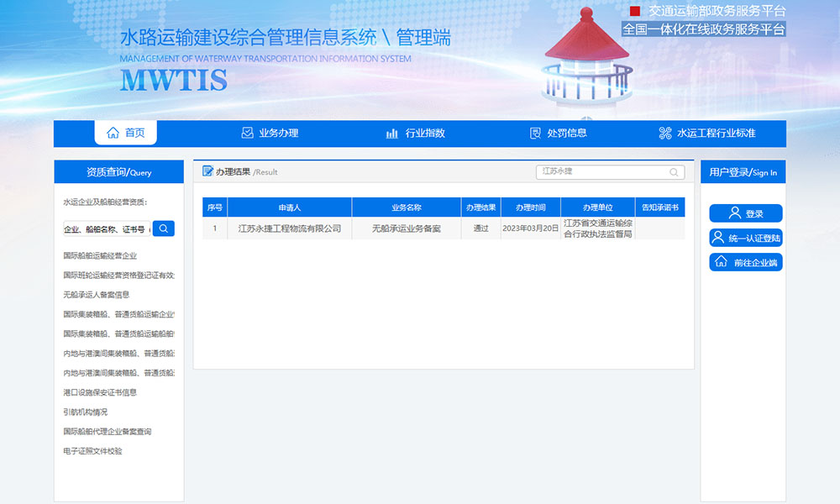Click the magnifier icon in the result search box

pyautogui.click(x=675, y=172)
